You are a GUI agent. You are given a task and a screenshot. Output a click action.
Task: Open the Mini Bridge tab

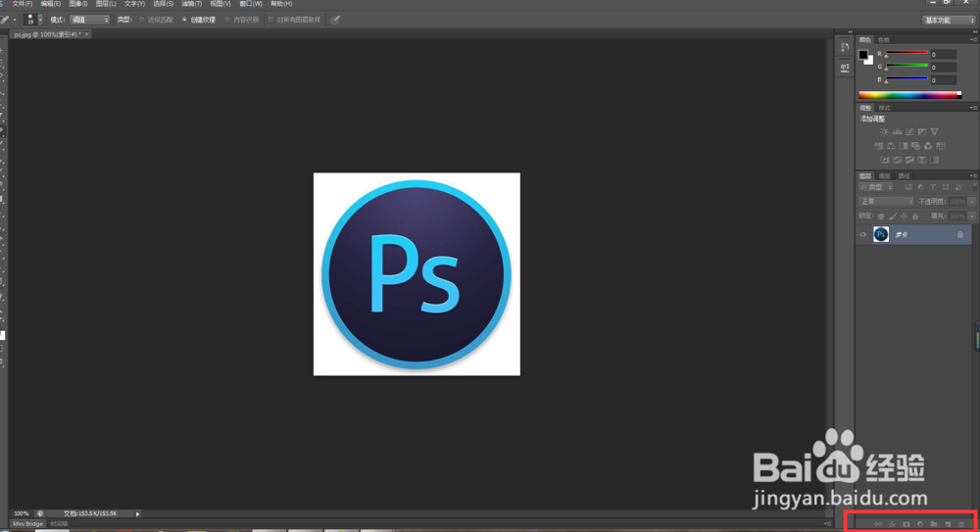[x=28, y=524]
